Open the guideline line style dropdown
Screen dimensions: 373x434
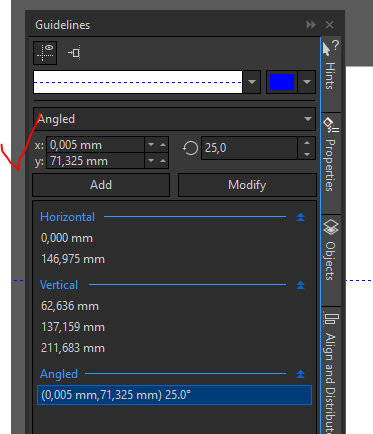(x=252, y=82)
